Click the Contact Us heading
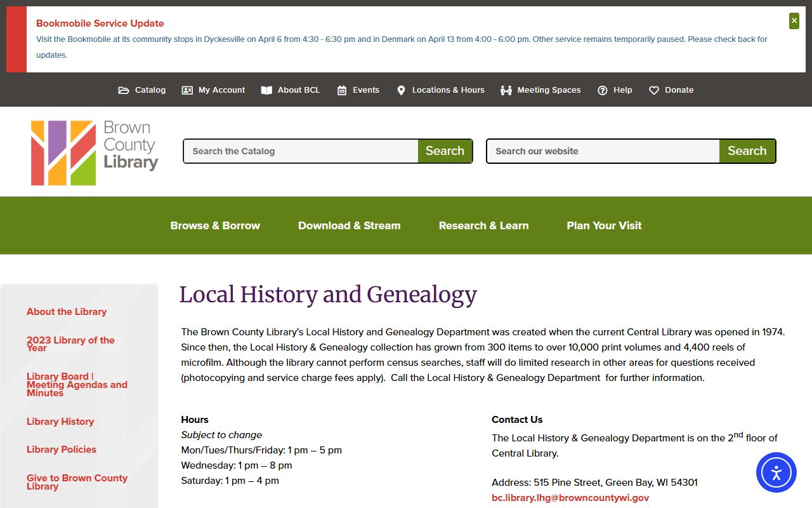 click(x=517, y=420)
